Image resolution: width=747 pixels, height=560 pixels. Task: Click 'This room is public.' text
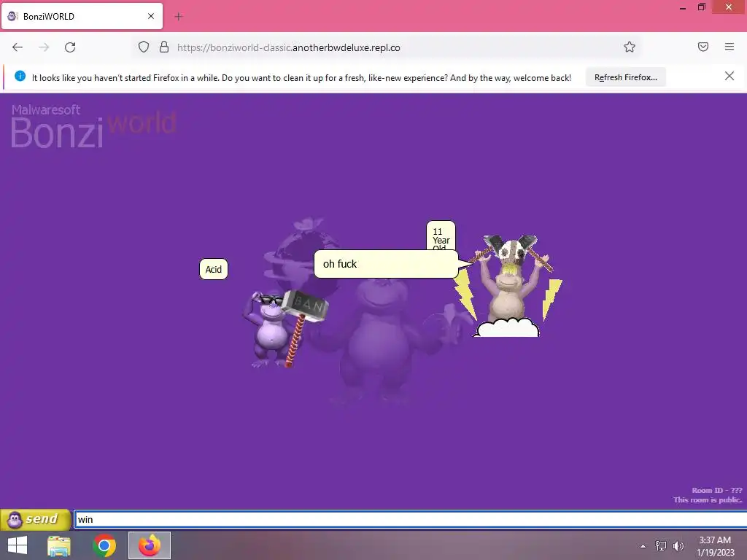tap(708, 500)
